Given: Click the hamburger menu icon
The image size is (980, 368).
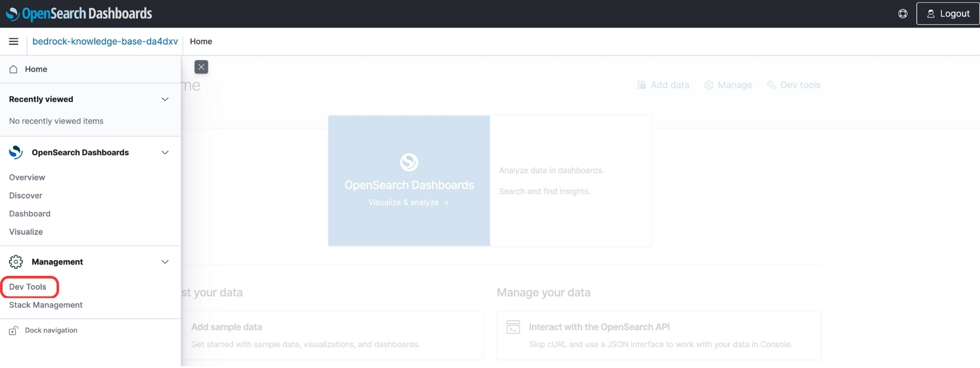Looking at the screenshot, I should pyautogui.click(x=14, y=41).
